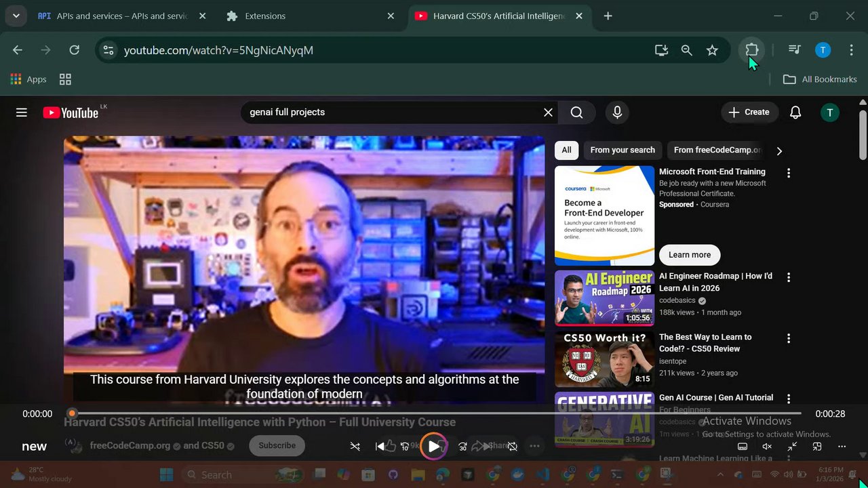Select the From your search chip
The image size is (868, 488).
click(x=623, y=150)
